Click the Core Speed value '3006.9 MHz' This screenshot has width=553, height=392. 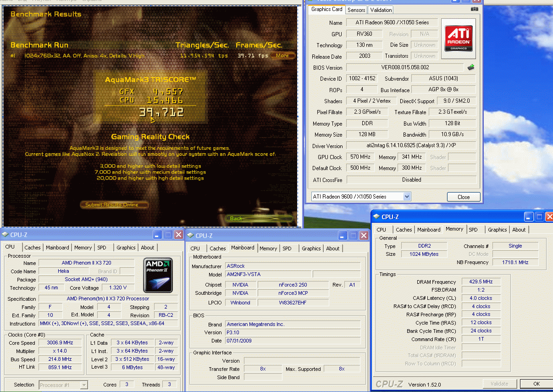(x=60, y=343)
